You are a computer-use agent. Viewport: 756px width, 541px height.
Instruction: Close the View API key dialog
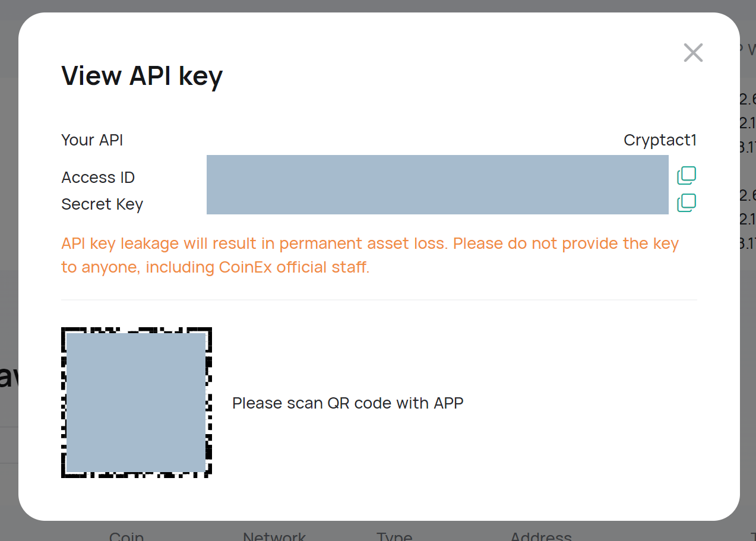click(x=693, y=53)
